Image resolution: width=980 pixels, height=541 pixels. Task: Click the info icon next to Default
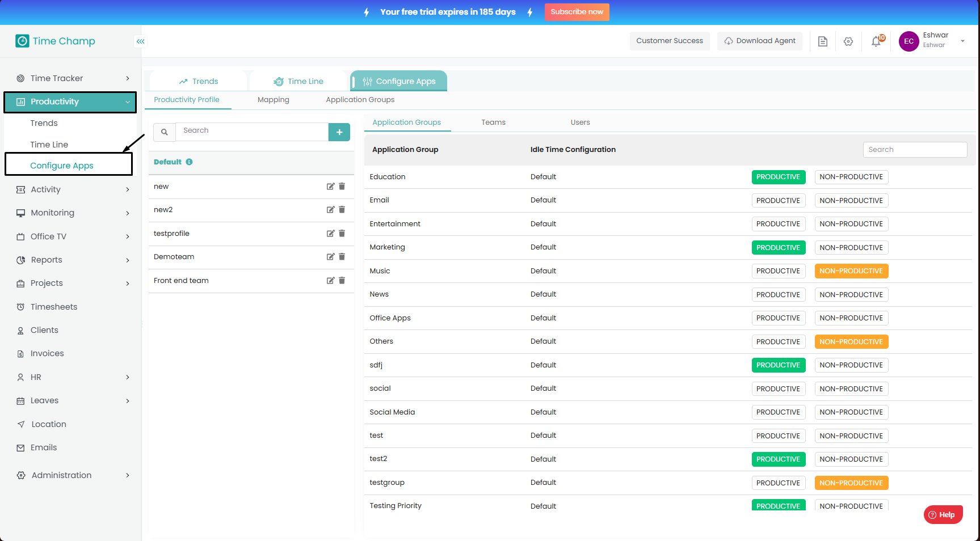coord(190,162)
